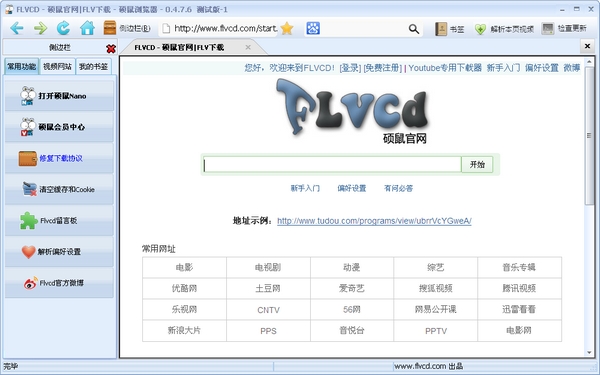Click 综艺 in sites table
600x375 pixels.
tap(435, 267)
